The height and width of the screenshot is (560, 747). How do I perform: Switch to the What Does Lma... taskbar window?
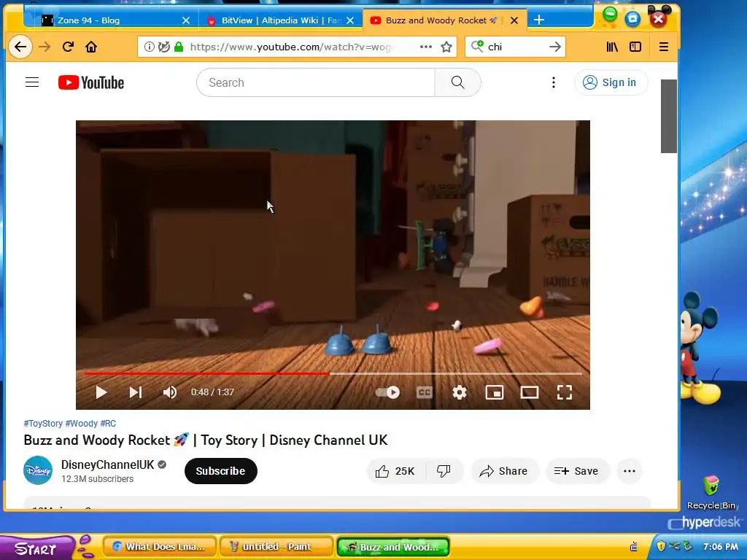tap(158, 547)
